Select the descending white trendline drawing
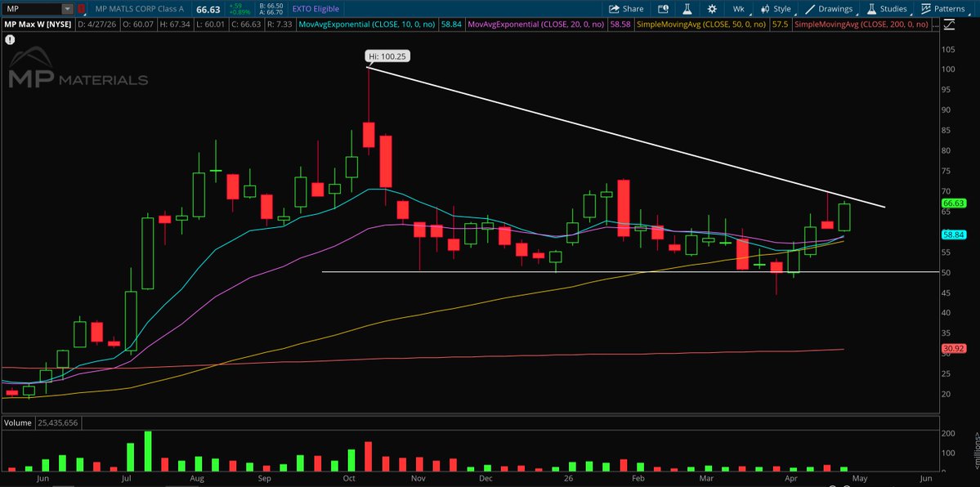Image resolution: width=980 pixels, height=487 pixels. pos(625,137)
